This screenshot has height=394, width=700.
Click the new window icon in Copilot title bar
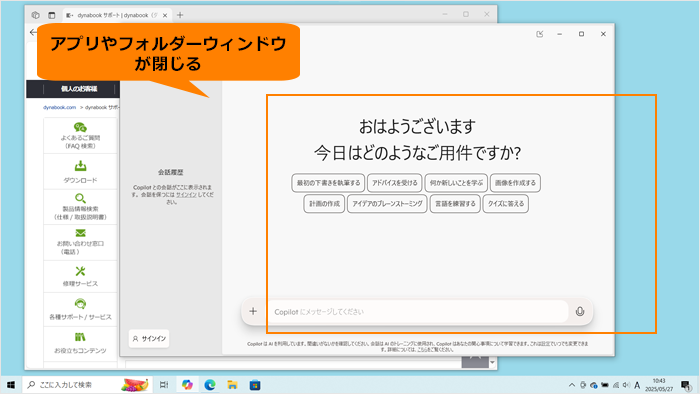click(x=540, y=34)
